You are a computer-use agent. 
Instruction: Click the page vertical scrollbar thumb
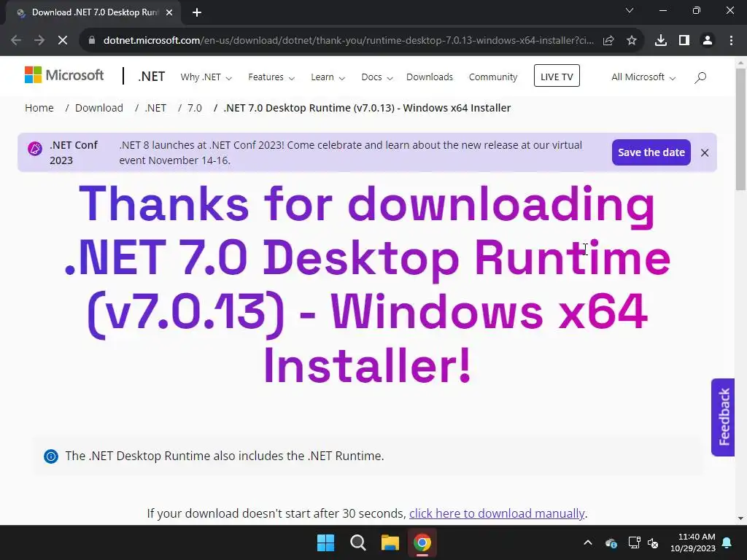coord(740,129)
